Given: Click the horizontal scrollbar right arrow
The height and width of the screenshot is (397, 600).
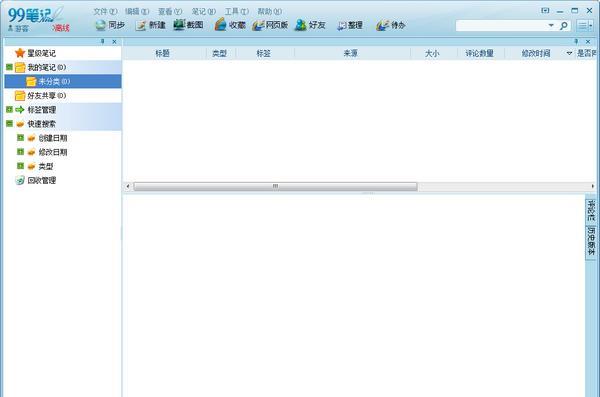Looking at the screenshot, I should [x=593, y=186].
